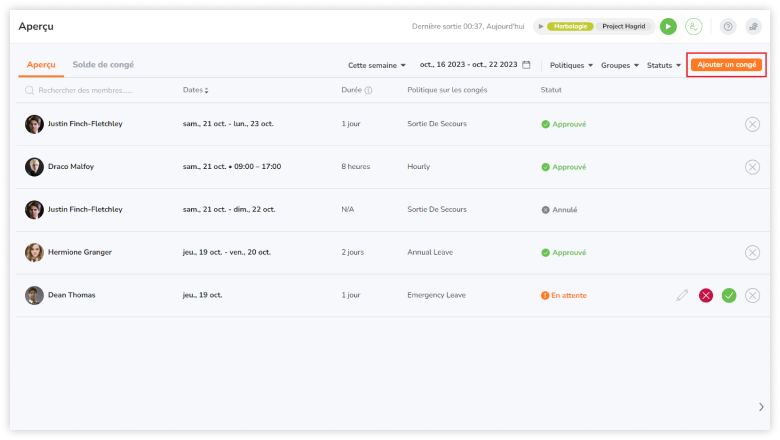Open the calendar date picker icon
This screenshot has width=780, height=440.
tap(526, 65)
